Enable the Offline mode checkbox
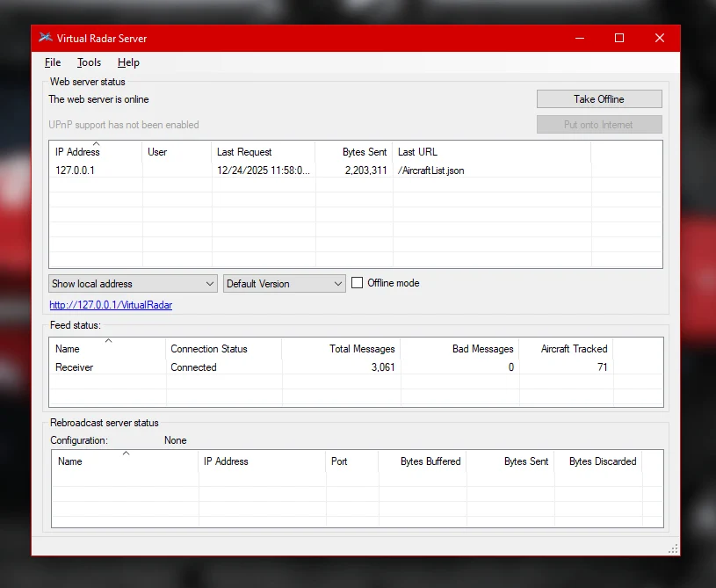 [358, 283]
